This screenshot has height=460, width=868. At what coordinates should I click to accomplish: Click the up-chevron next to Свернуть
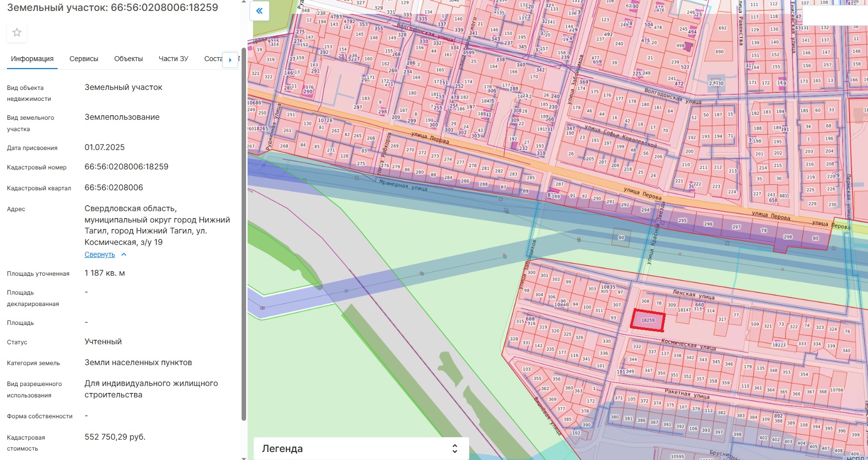(124, 254)
